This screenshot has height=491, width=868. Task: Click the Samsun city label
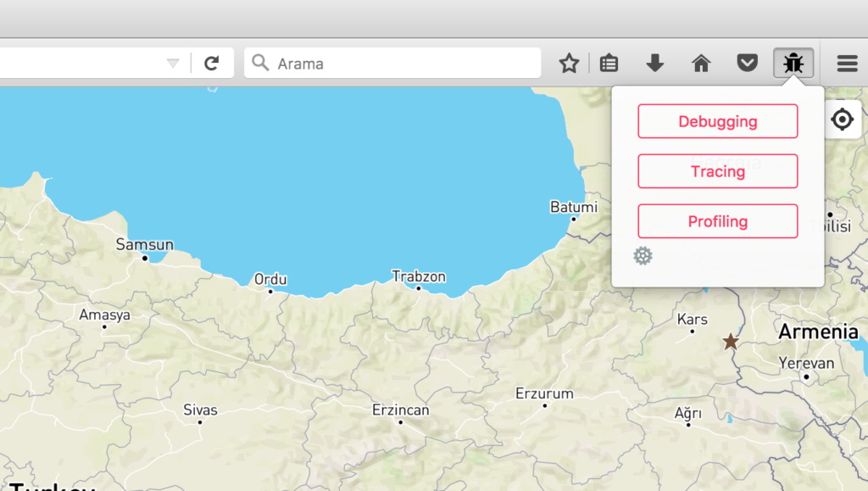144,244
